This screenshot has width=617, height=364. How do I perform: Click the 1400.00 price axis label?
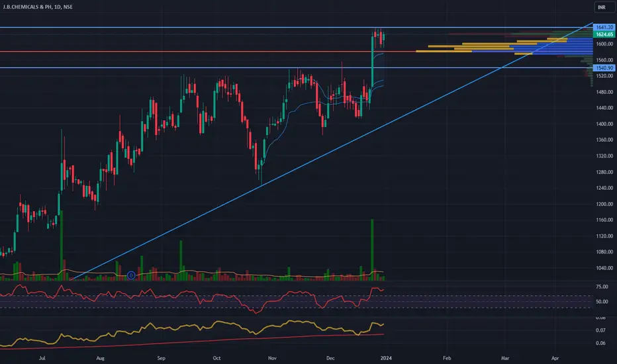(604, 124)
